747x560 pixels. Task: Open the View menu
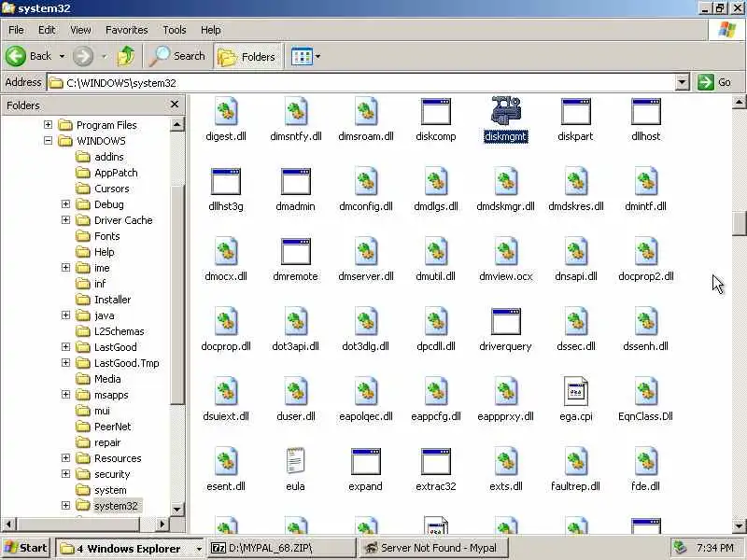(80, 30)
